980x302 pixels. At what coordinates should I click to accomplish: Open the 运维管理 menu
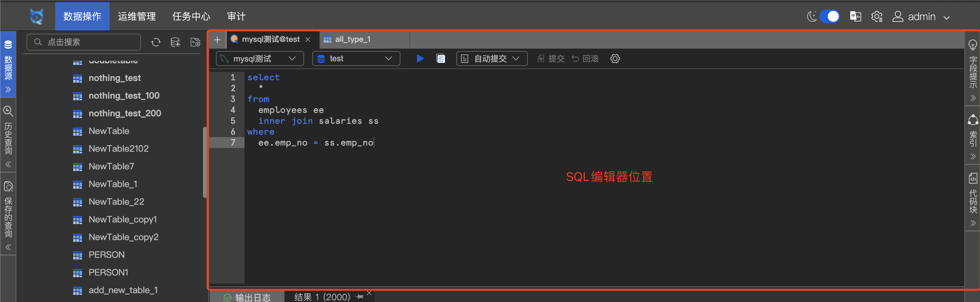(x=137, y=16)
